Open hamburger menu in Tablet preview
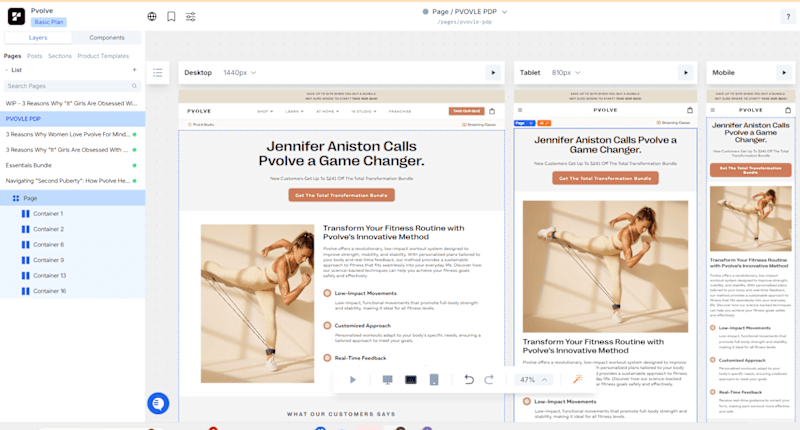The width and height of the screenshot is (800, 430). 520,110
